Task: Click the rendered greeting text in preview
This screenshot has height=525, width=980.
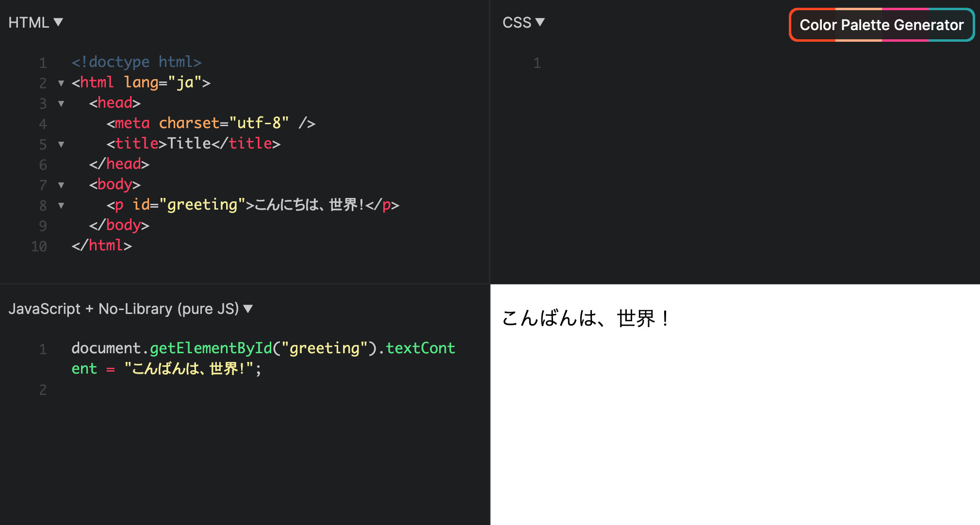Action: [584, 319]
